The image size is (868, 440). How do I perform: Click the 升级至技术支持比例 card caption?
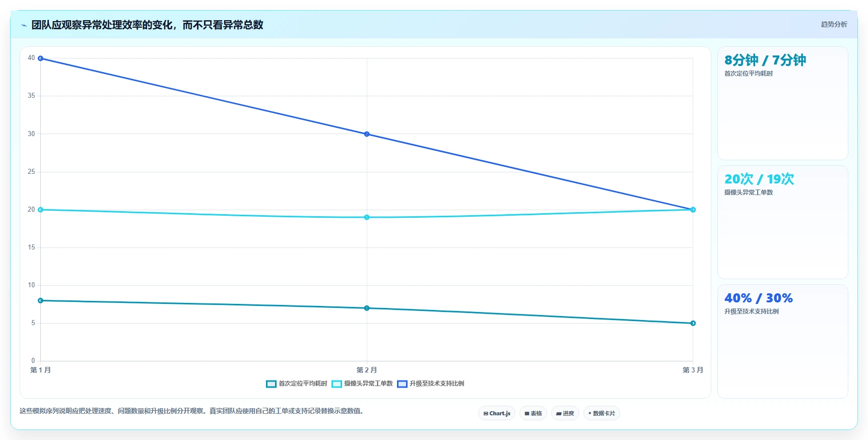pos(752,311)
